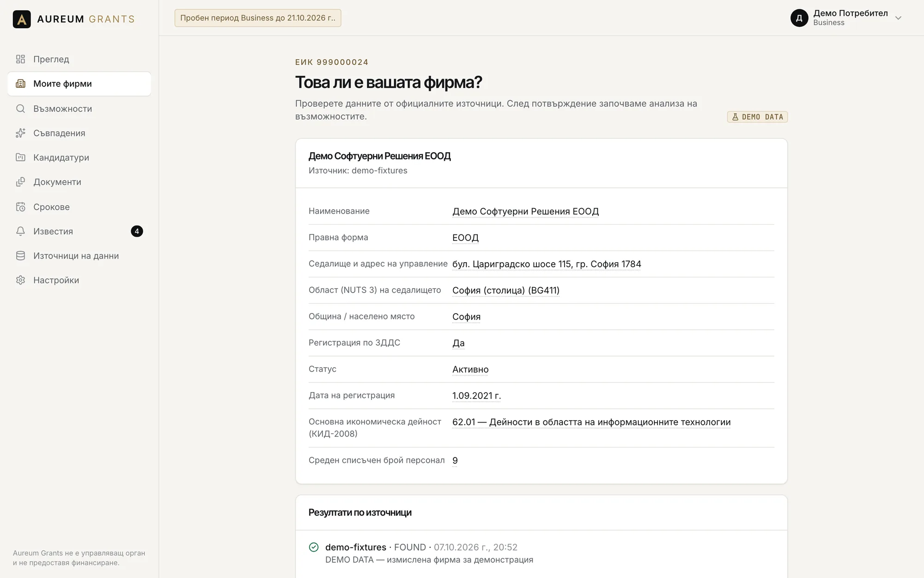Click activity code 62.01 value

click(591, 422)
